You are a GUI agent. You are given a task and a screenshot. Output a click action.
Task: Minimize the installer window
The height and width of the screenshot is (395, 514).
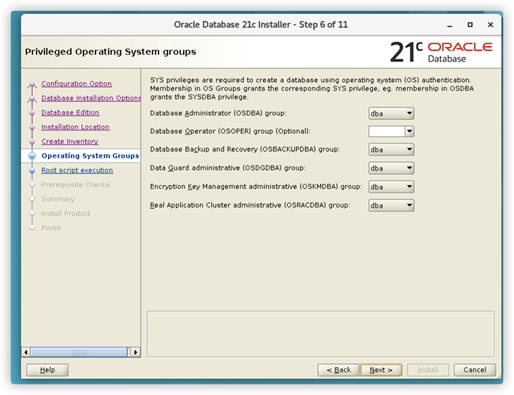pyautogui.click(x=450, y=25)
